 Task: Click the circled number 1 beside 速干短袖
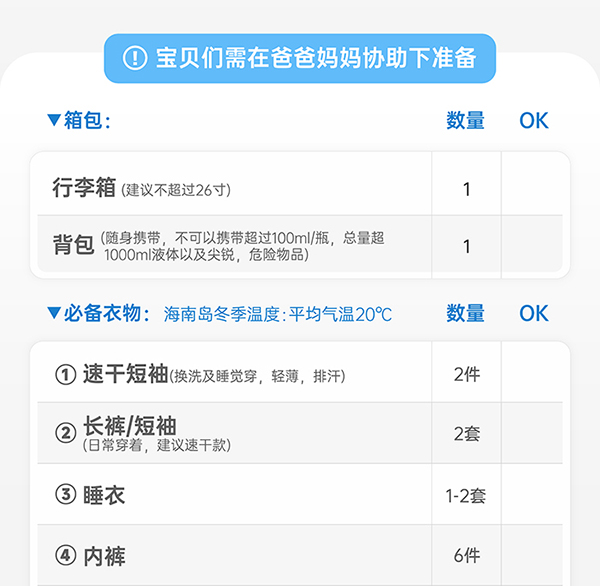tap(65, 374)
